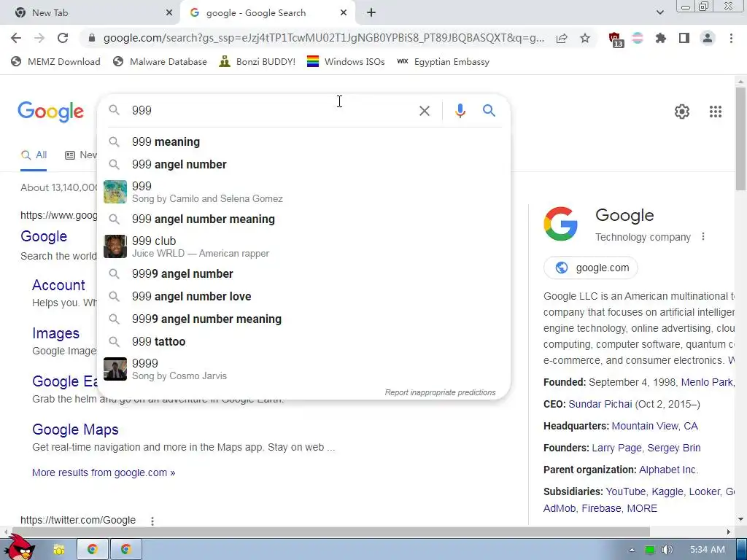Toggle the Chrome side panel

(684, 38)
